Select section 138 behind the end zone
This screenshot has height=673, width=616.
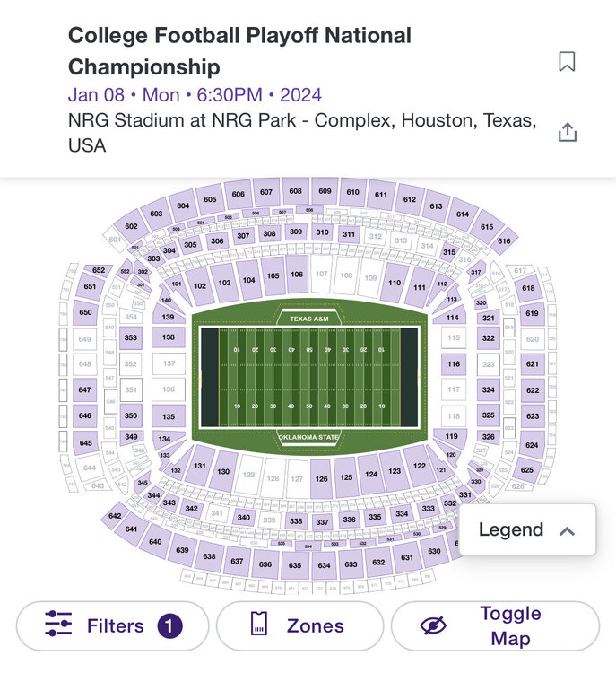pyautogui.click(x=169, y=337)
